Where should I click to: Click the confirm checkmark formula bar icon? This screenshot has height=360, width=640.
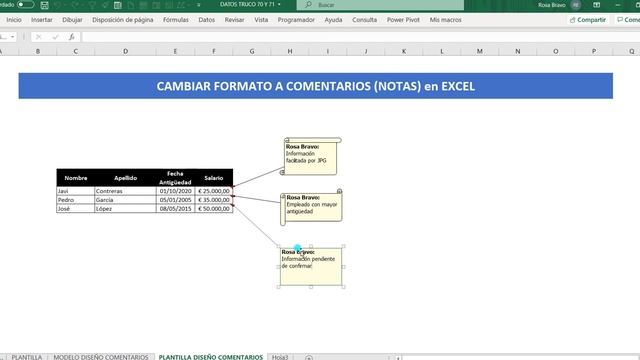pos(55,37)
